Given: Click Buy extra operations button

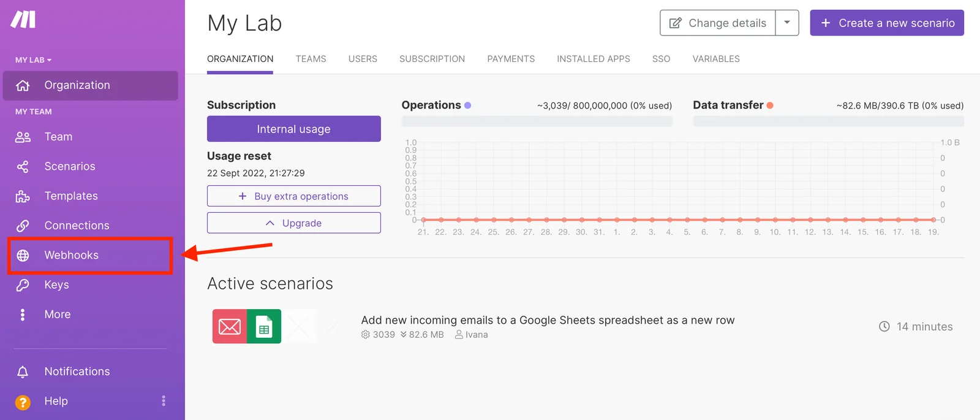Looking at the screenshot, I should pyautogui.click(x=294, y=196).
